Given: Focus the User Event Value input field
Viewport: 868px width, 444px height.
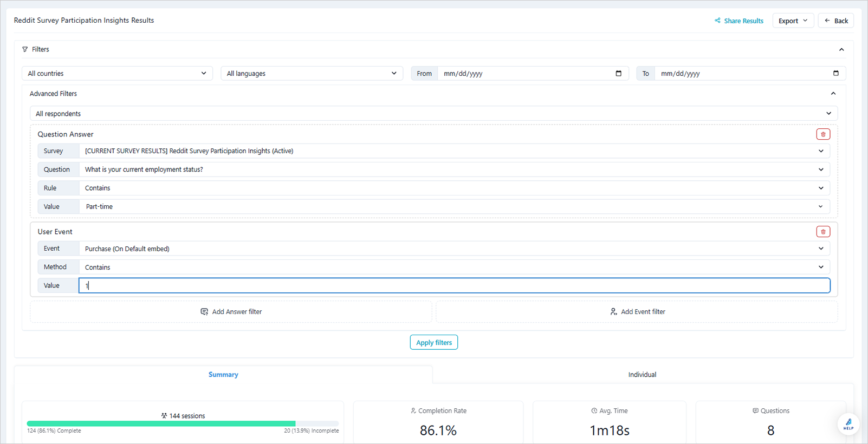Looking at the screenshot, I should pos(454,285).
